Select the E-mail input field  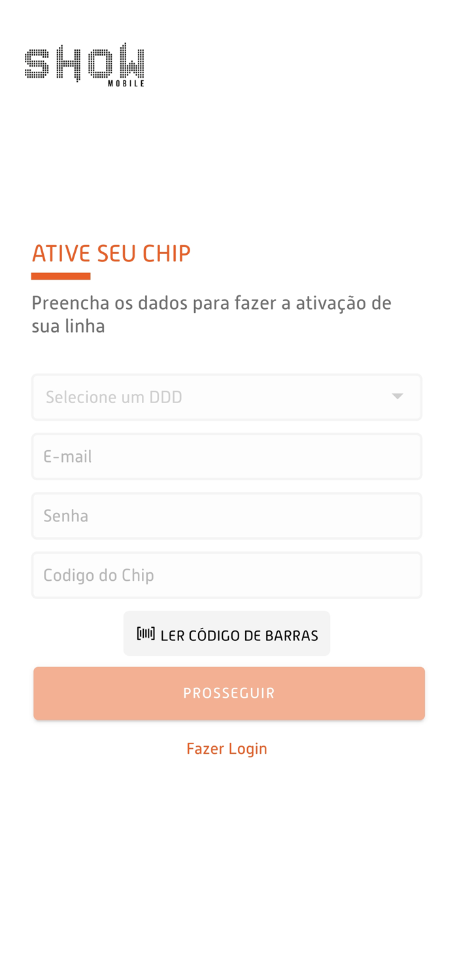click(x=227, y=455)
